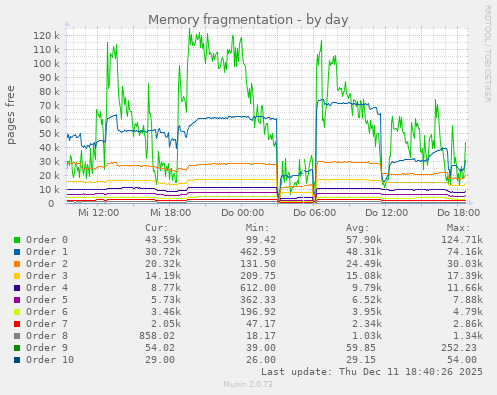Click the magenta Order 5 legend swatch

point(17,300)
